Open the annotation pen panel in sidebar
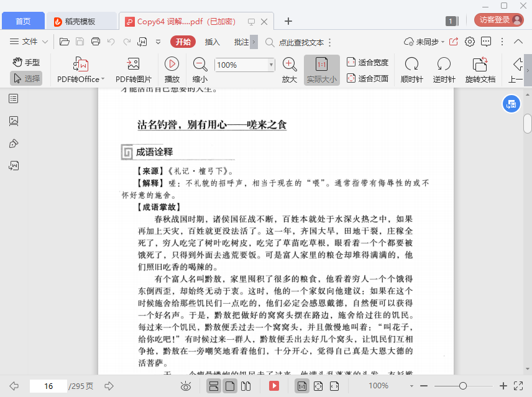 [x=14, y=144]
